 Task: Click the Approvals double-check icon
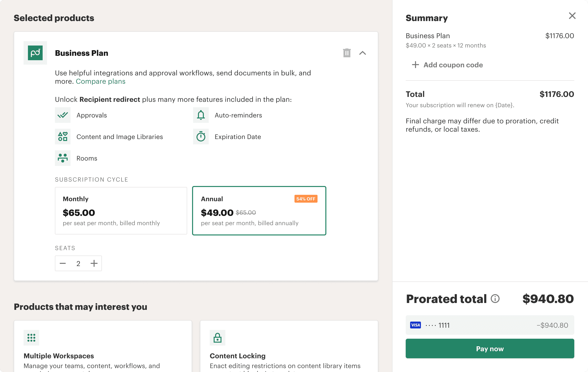coord(63,115)
